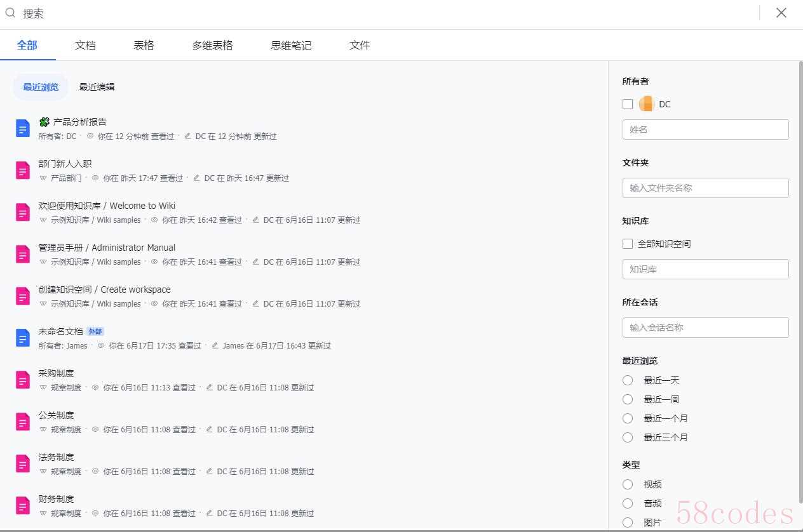Click the eye icon in 部门新人入职 row
The width and height of the screenshot is (803, 532).
click(95, 178)
